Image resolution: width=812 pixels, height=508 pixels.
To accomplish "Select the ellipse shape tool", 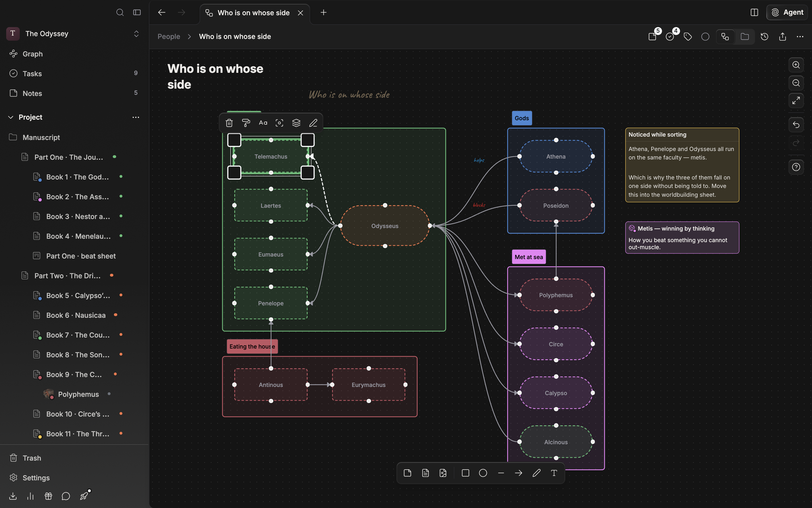I will (x=483, y=473).
